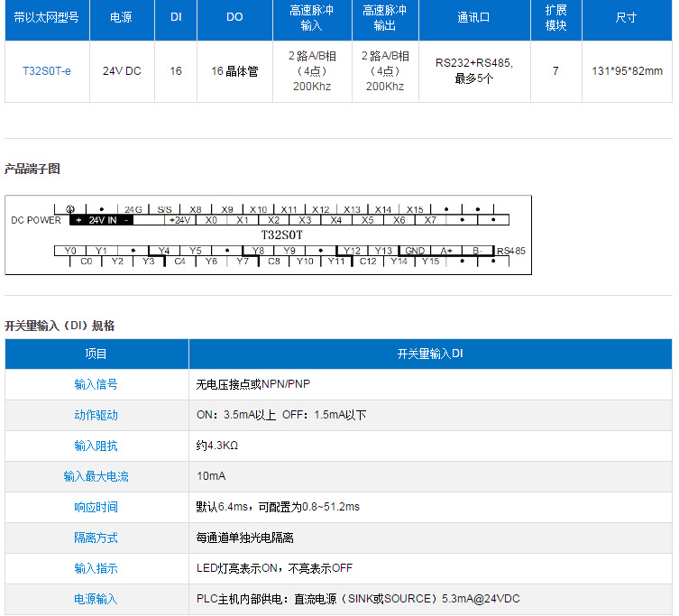
Task: Click the 输入信号 row label
Action: 96,384
